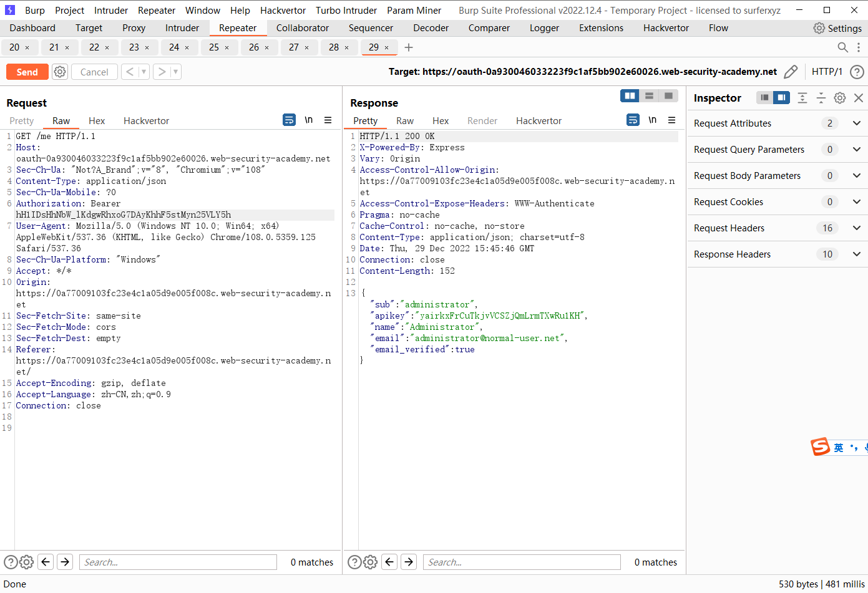Edit the target URL using the pencil icon
This screenshot has height=593, width=868.
[x=791, y=72]
